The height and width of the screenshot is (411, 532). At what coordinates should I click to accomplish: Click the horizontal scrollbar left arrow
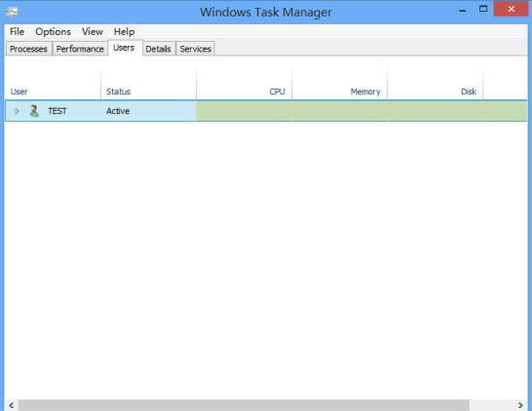[x=11, y=405]
